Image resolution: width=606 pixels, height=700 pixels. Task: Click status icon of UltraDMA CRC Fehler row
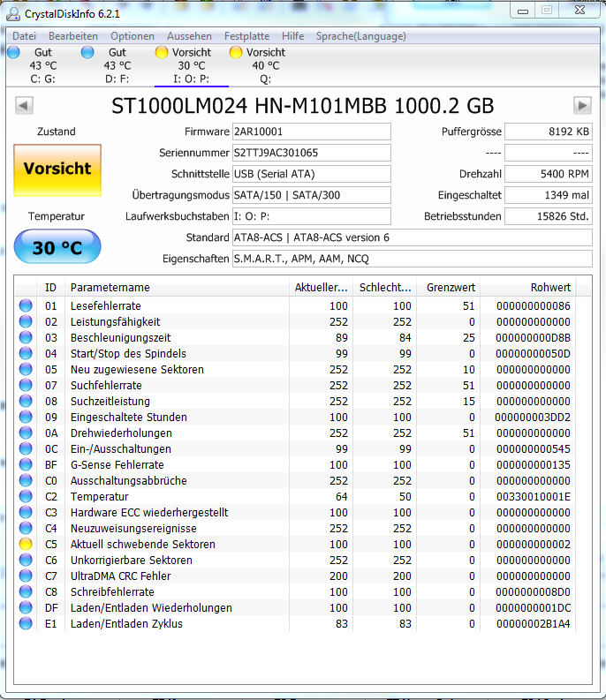coord(26,576)
